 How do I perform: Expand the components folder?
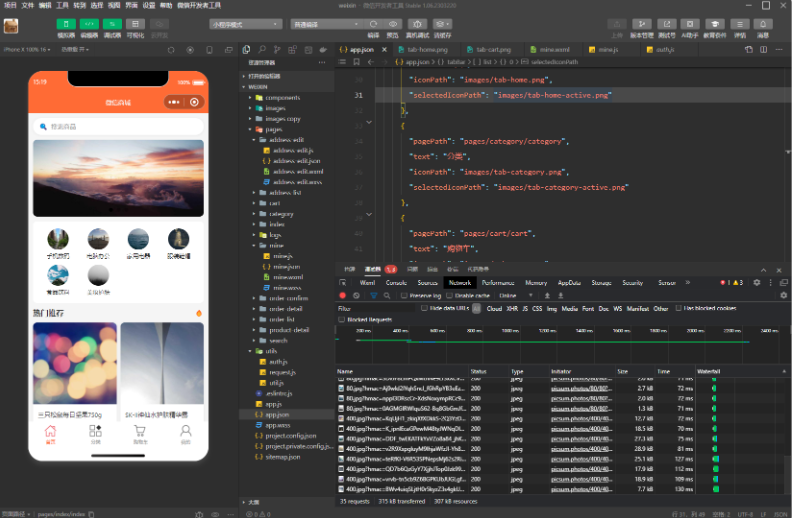(282, 97)
